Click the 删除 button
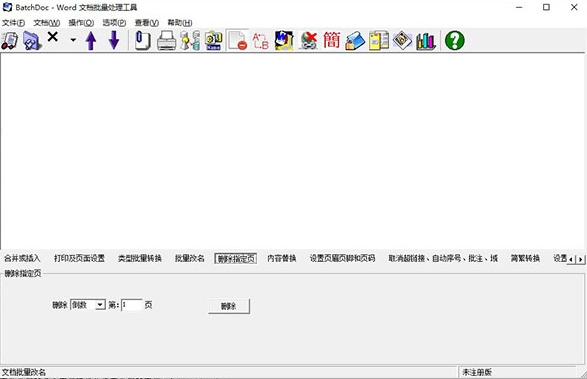The image size is (587, 379). [x=229, y=306]
